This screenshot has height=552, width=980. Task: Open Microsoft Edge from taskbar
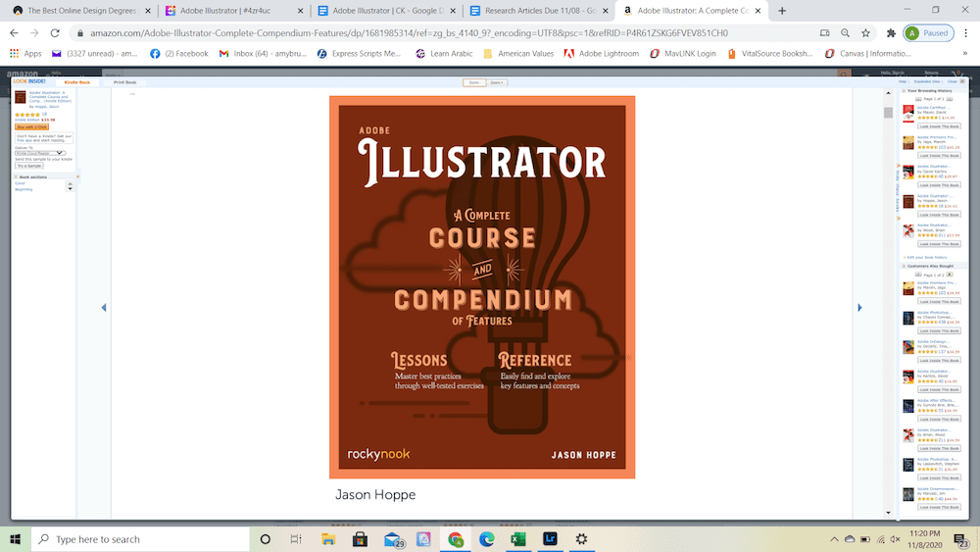pyautogui.click(x=486, y=539)
